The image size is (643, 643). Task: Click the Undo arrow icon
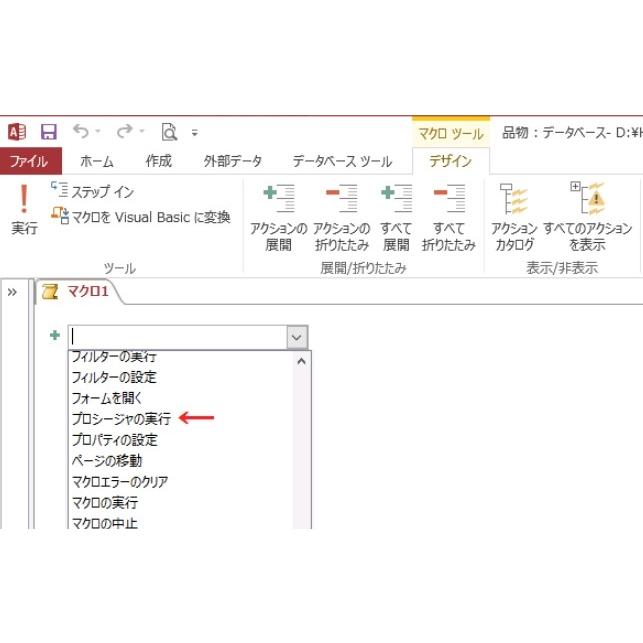pyautogui.click(x=80, y=132)
